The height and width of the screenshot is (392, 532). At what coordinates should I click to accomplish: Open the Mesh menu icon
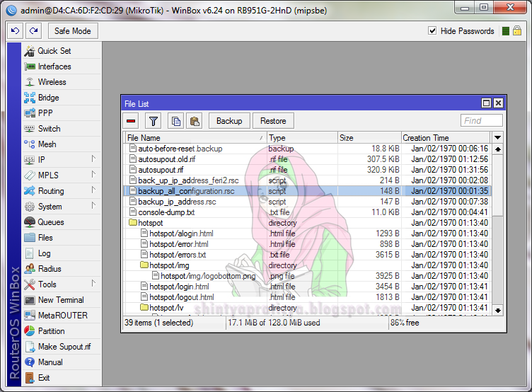point(30,144)
